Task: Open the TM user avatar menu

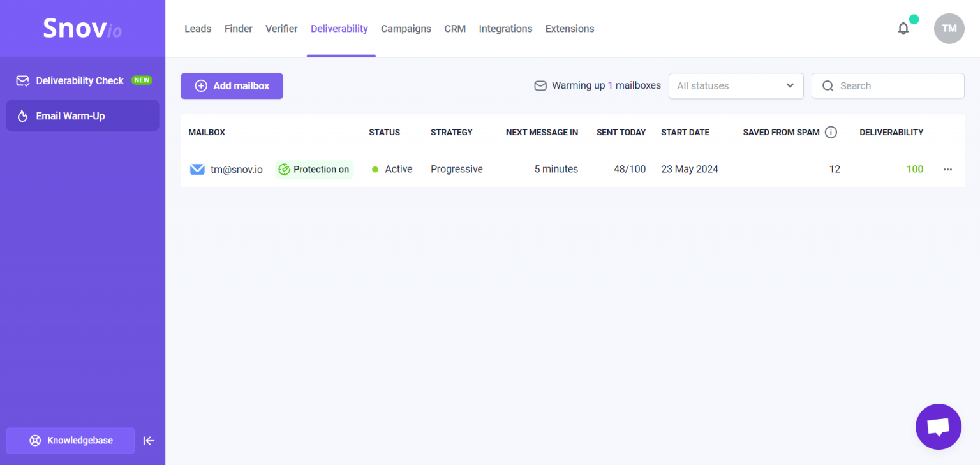Action: (949, 29)
